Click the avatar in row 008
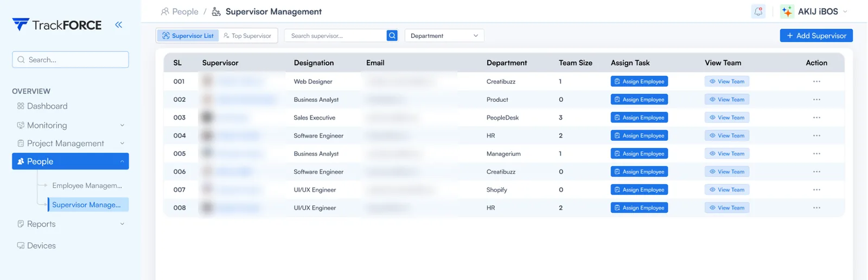Screen dimensions: 868x280 [207, 208]
